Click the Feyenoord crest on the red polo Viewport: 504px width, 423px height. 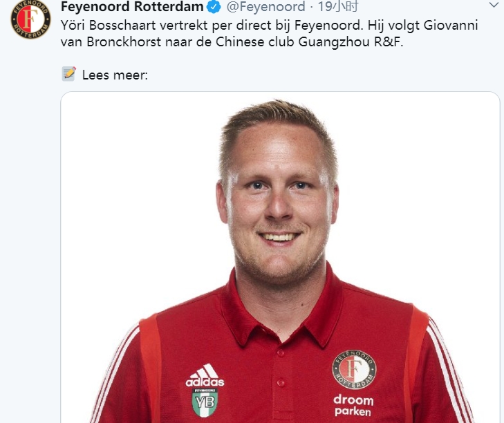click(x=354, y=370)
